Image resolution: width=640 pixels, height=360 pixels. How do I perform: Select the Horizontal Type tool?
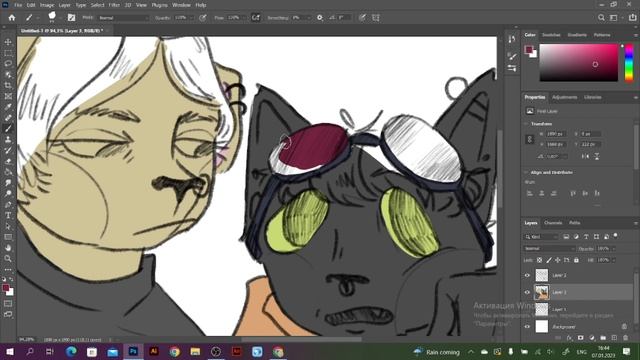click(8, 216)
